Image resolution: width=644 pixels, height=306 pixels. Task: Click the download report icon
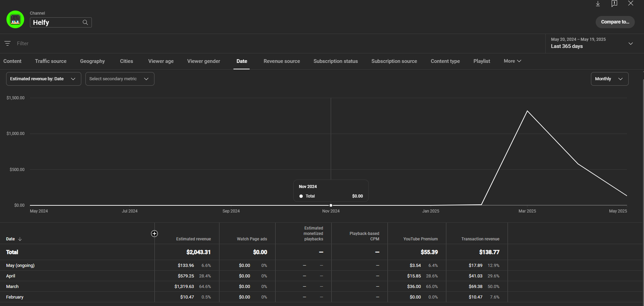598,3
